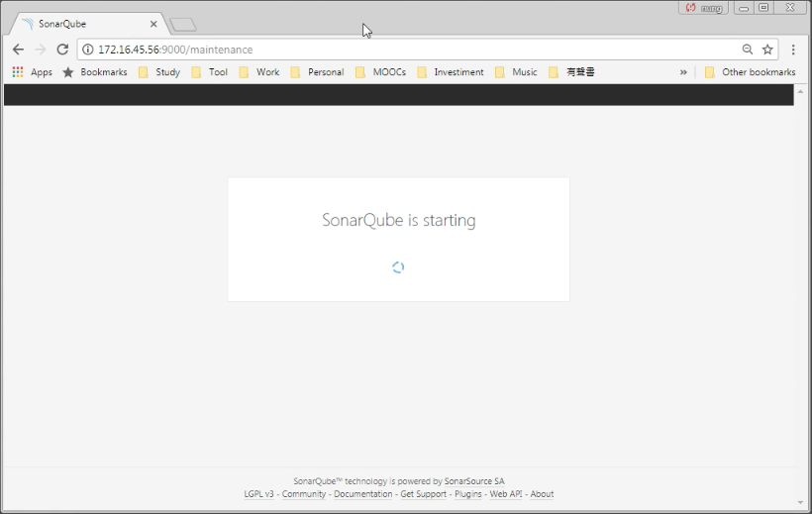Open the Tool bookmarks folder
This screenshot has height=514, width=812.
pyautogui.click(x=209, y=72)
